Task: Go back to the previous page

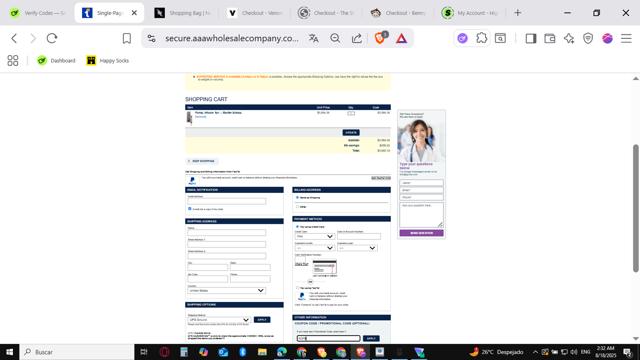Action: 14,38
